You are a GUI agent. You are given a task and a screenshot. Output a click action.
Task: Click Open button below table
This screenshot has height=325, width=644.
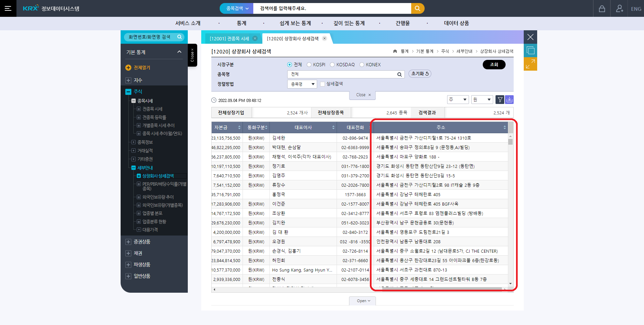click(362, 301)
